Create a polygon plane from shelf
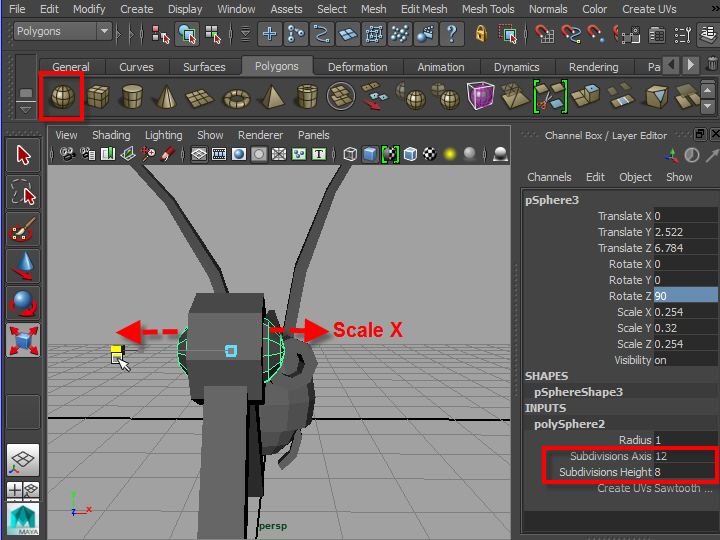The height and width of the screenshot is (540, 720). click(x=200, y=97)
